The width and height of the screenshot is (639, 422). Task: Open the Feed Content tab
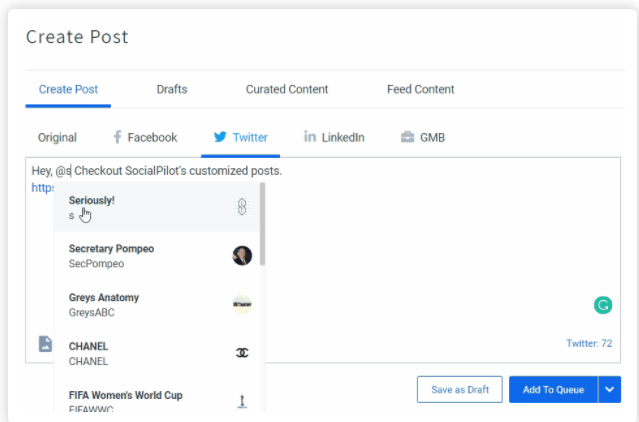coord(421,89)
